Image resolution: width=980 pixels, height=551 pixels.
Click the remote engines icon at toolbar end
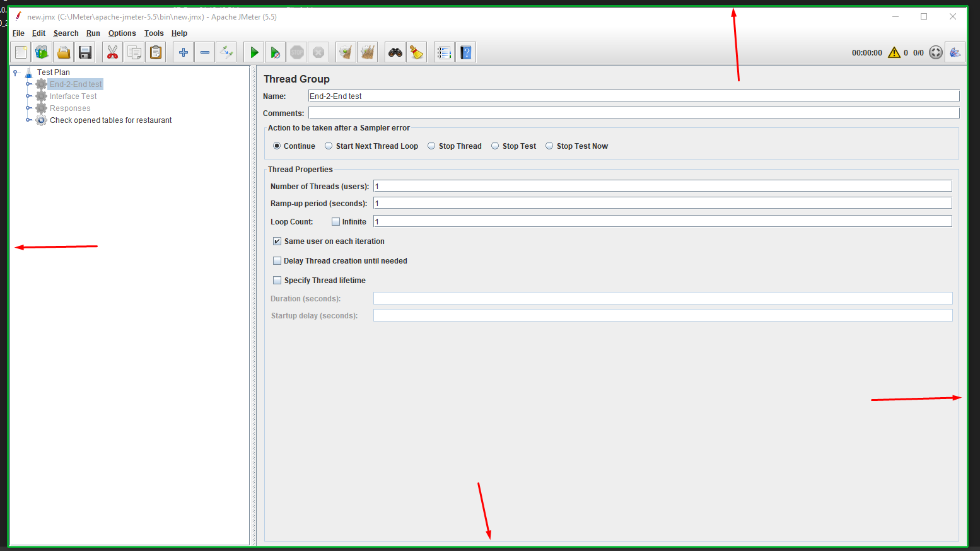(955, 52)
